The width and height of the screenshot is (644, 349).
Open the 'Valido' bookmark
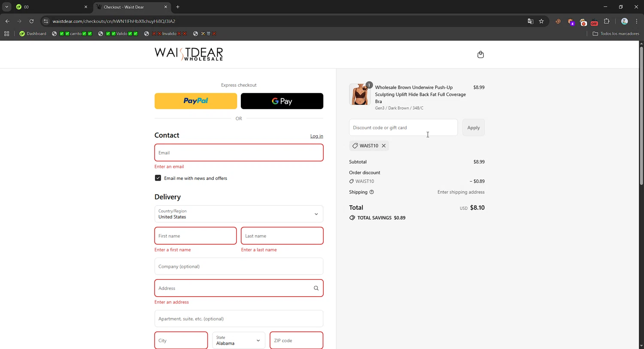pos(118,34)
